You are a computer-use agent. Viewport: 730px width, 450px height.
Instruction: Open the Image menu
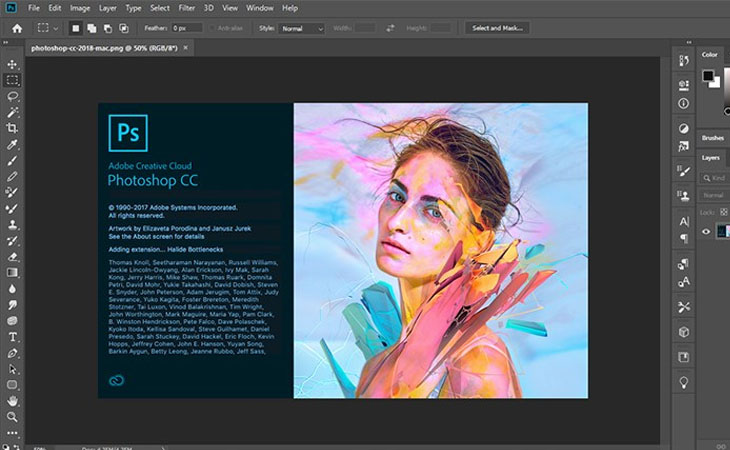click(x=80, y=8)
